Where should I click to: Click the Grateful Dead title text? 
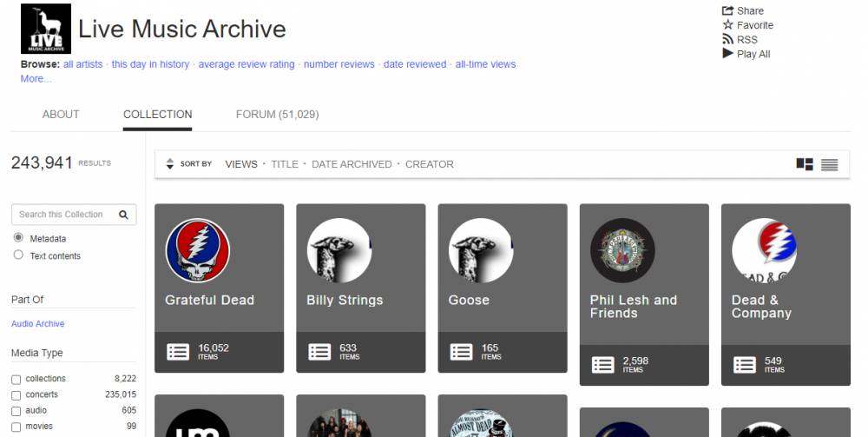click(210, 300)
